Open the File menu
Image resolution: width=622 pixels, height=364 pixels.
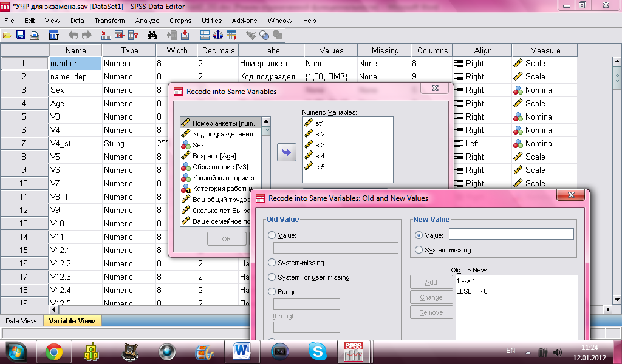pyautogui.click(x=9, y=21)
